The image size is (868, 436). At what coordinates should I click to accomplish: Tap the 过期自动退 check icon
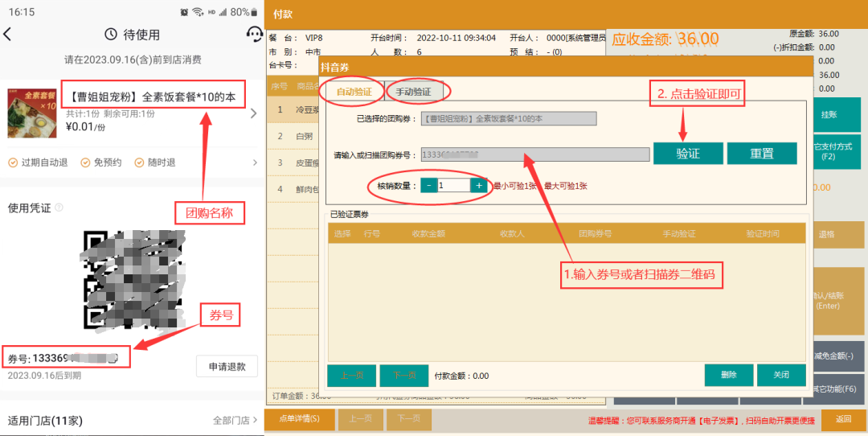(x=12, y=162)
